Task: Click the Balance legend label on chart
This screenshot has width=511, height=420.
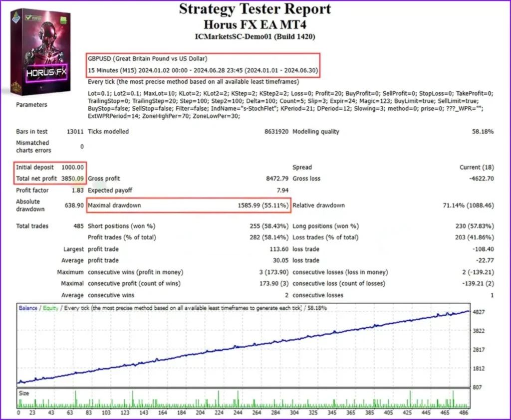Action: (x=28, y=308)
